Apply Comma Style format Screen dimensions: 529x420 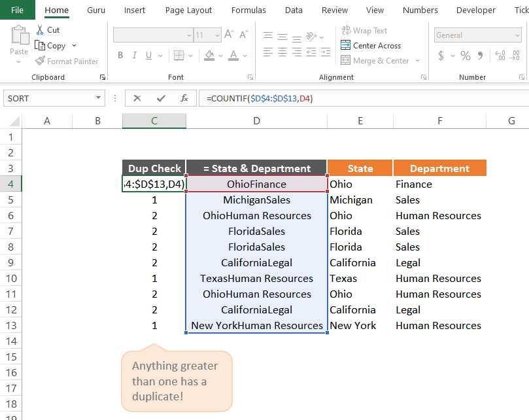[x=481, y=56]
